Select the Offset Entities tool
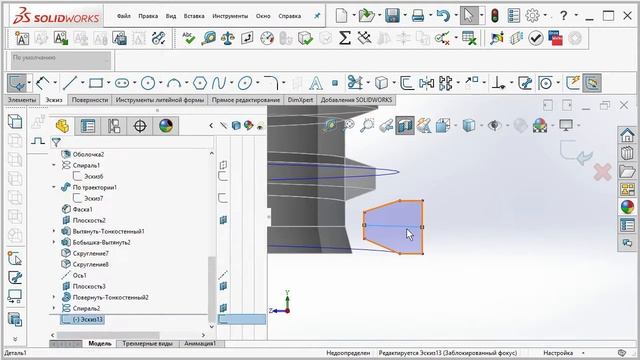Viewport: 640px width, 360px height. tap(406, 83)
